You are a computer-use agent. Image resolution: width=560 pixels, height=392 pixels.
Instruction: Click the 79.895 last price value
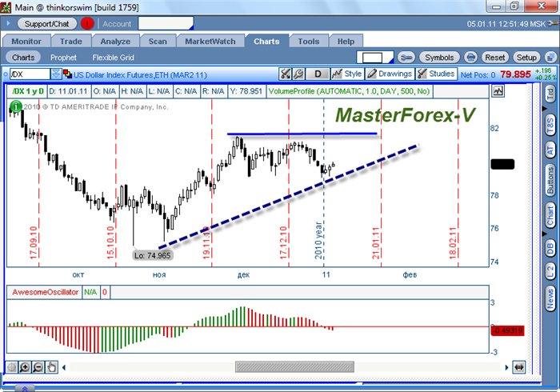[515, 74]
